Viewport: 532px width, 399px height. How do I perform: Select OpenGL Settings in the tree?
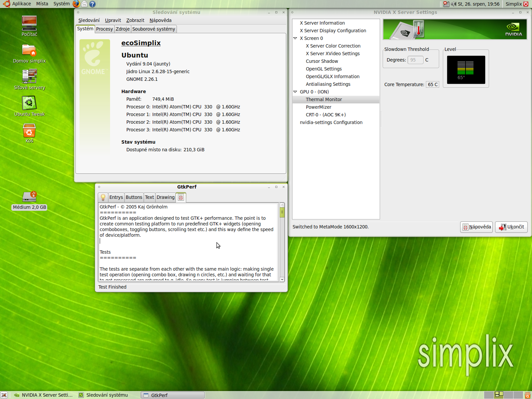[324, 69]
